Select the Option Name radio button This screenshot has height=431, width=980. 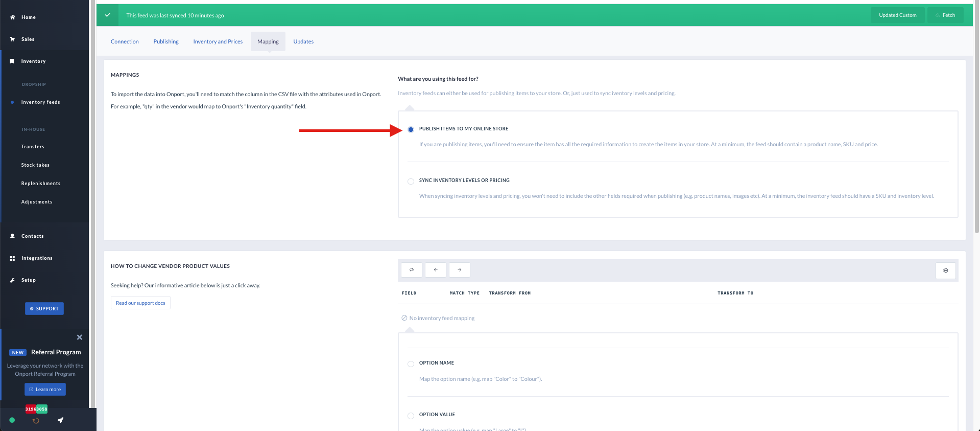[x=411, y=364]
